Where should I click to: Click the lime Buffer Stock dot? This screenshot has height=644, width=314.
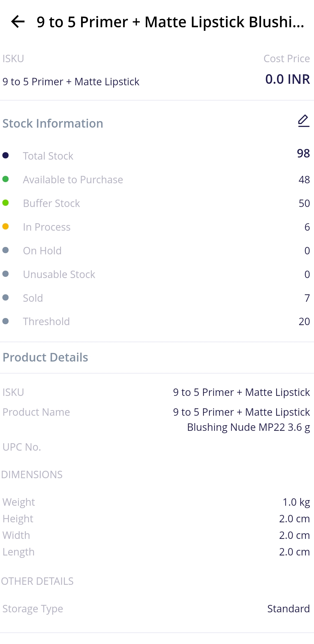5,203
